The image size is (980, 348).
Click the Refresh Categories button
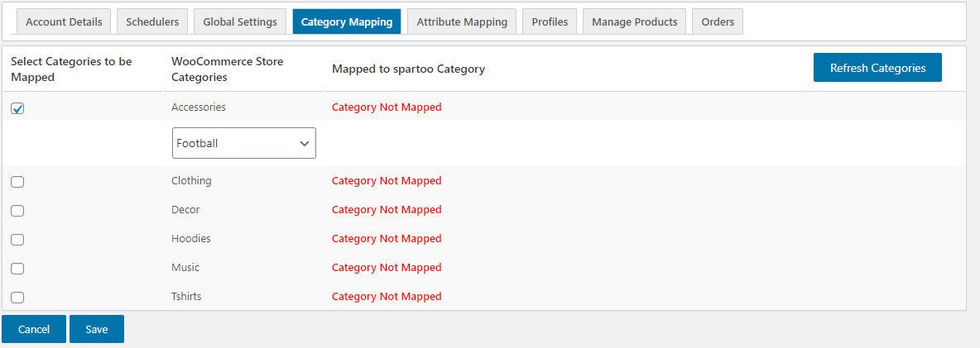(x=877, y=68)
